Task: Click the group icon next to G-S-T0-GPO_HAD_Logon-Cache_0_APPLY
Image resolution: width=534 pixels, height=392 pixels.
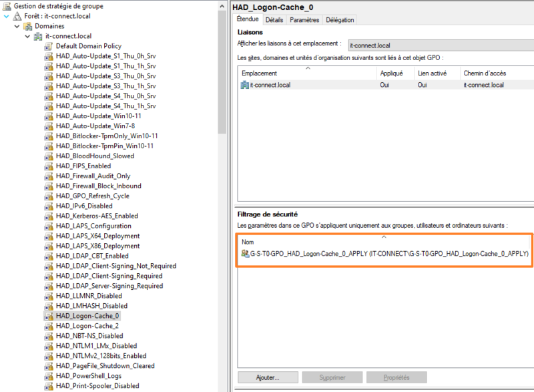Action: tap(244, 254)
